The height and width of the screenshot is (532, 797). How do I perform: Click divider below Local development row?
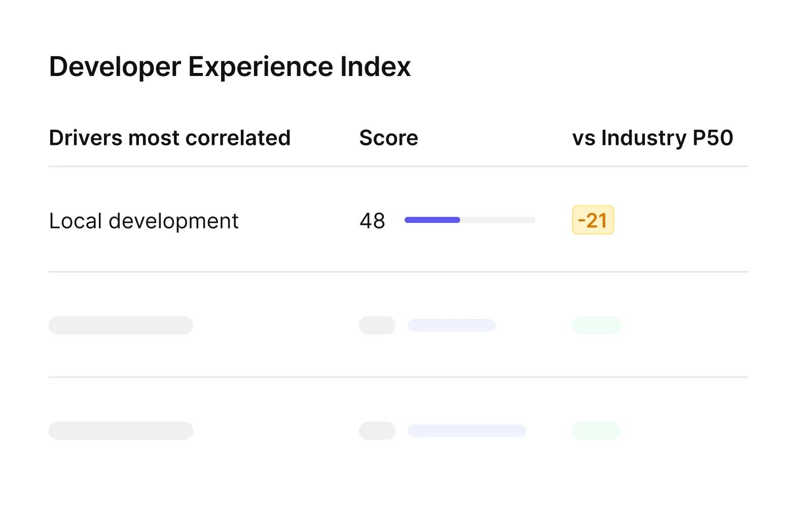pos(398,272)
